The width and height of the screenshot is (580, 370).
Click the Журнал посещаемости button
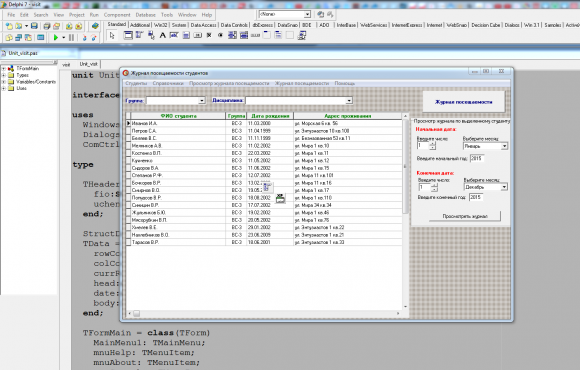pyautogui.click(x=463, y=102)
